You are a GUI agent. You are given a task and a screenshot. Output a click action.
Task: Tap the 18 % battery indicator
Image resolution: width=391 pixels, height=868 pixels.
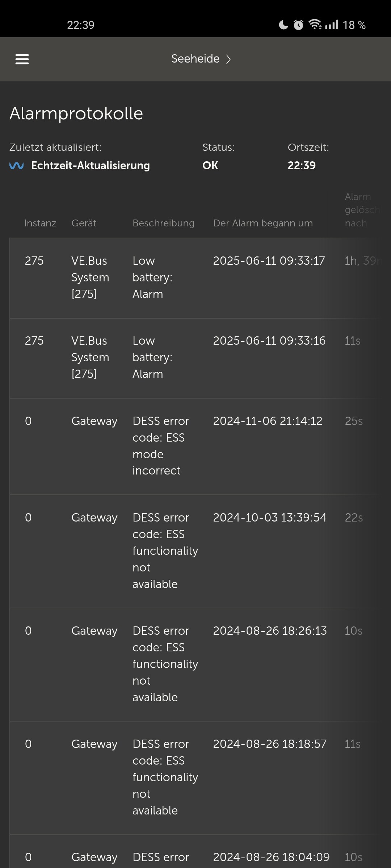(354, 25)
